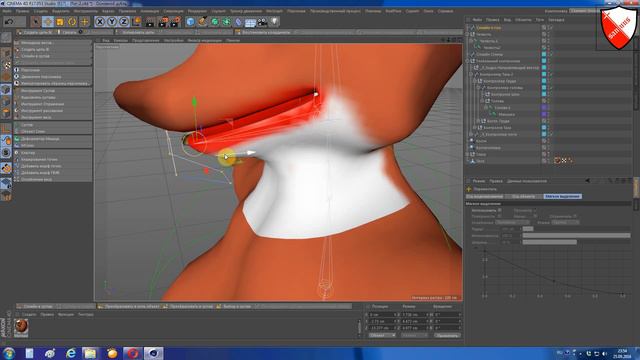Click the Применить button in coordinates panel
The height and width of the screenshot is (360, 640).
pos(447,335)
